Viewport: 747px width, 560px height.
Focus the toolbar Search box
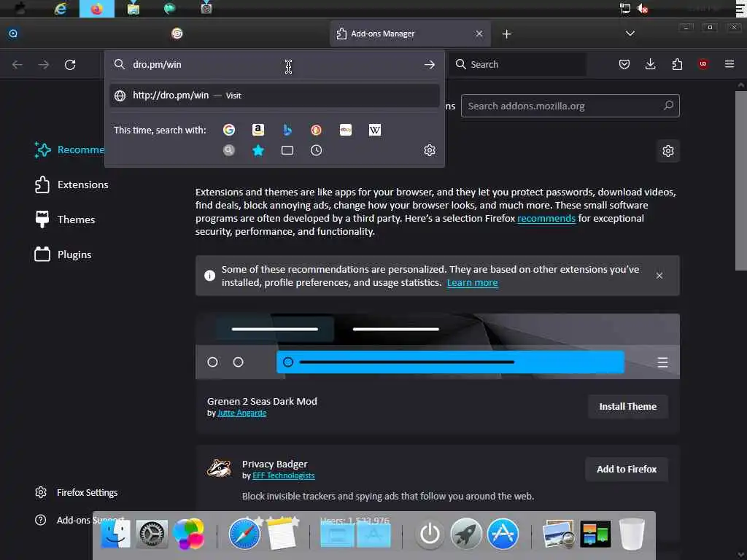(x=517, y=64)
